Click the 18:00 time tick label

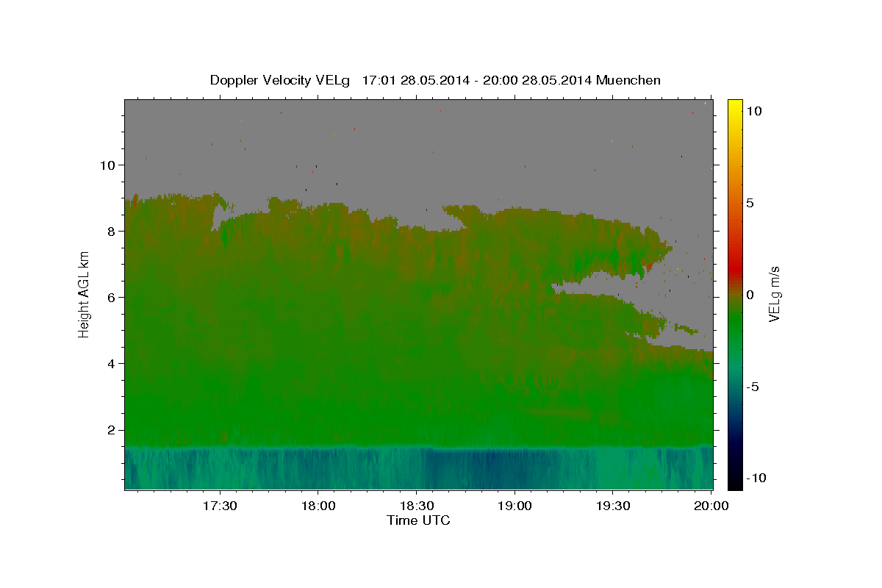click(x=318, y=506)
